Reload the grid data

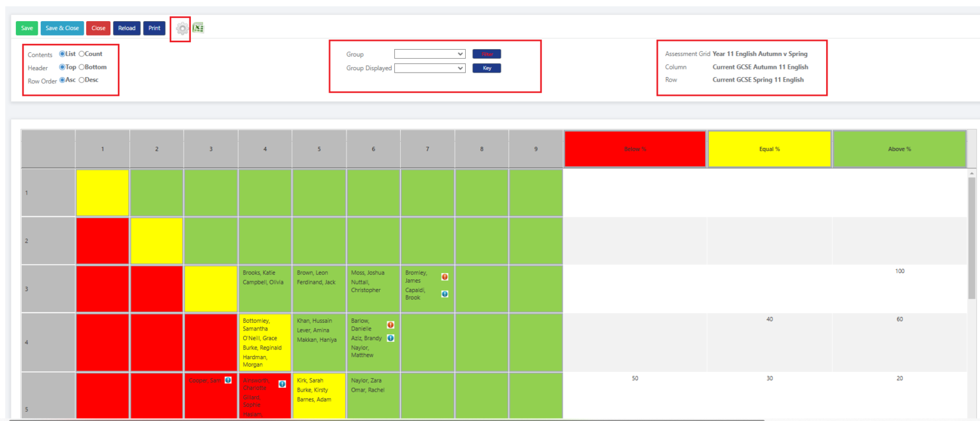(x=126, y=28)
